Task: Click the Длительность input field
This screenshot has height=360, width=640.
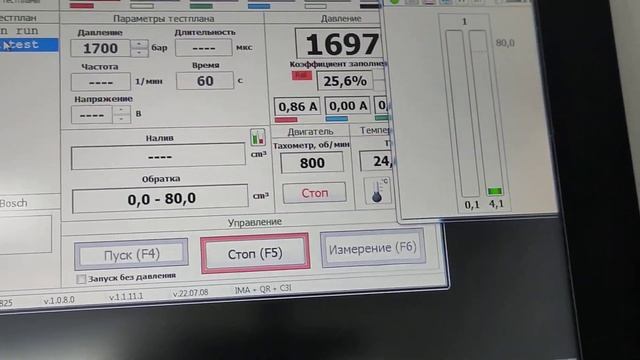Action: [204, 48]
